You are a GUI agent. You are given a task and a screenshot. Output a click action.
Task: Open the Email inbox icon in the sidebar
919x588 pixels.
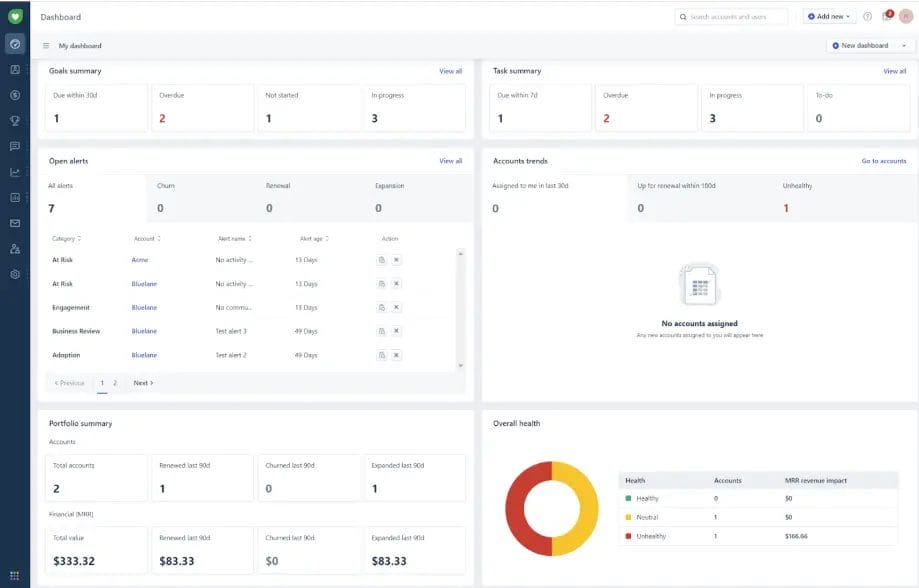[14, 223]
